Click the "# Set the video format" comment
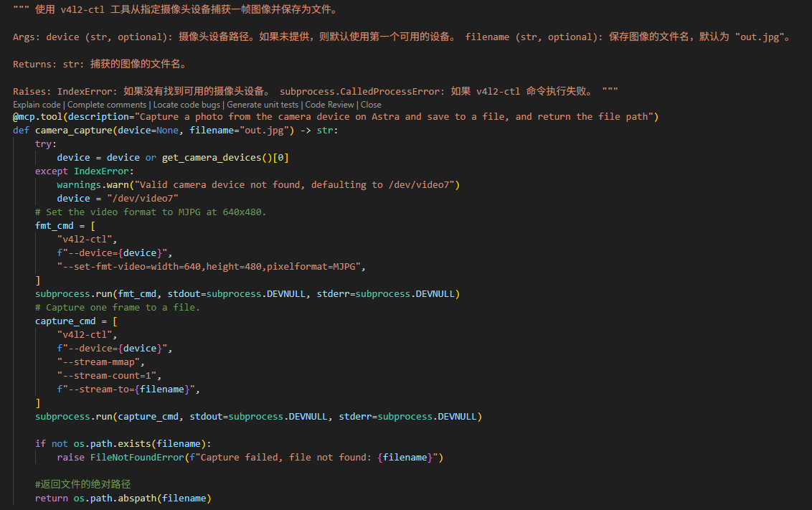 151,212
